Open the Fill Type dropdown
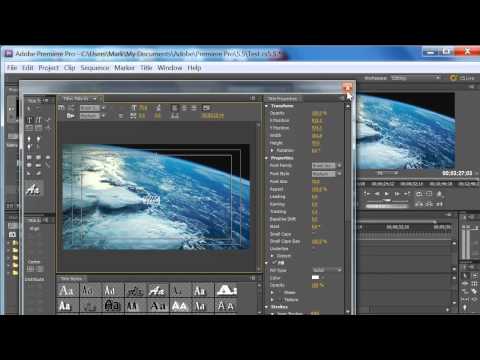This screenshot has width=480, height=360. (327, 270)
